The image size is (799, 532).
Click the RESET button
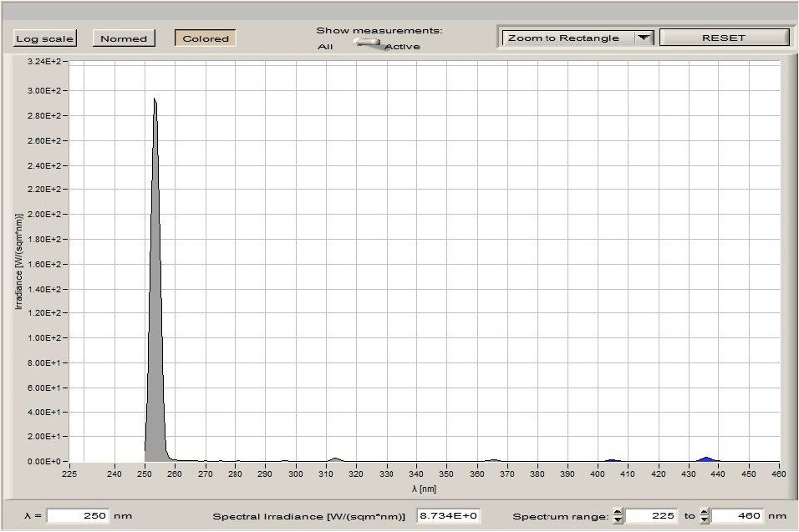click(724, 38)
